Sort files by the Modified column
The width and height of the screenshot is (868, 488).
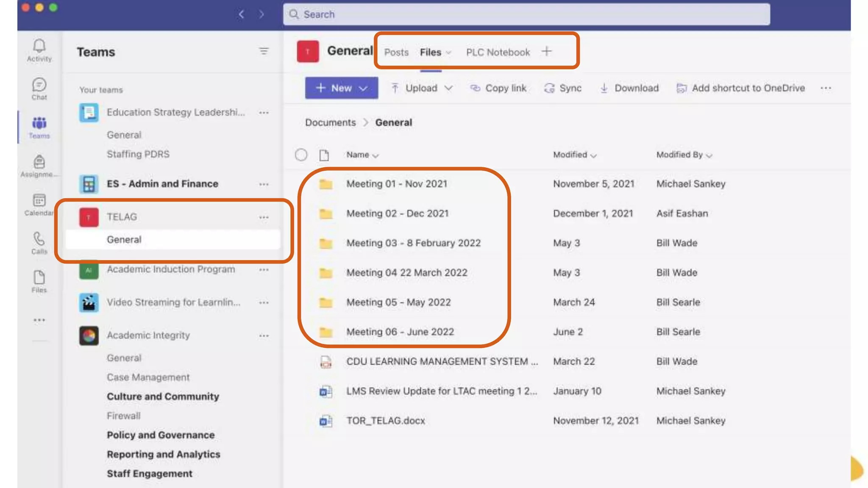tap(574, 155)
